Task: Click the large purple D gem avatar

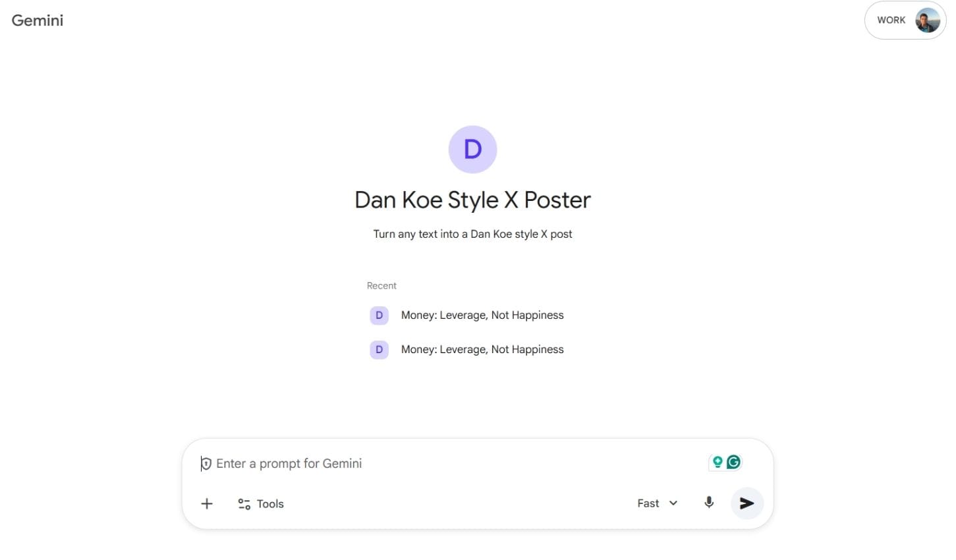Action: [x=472, y=149]
